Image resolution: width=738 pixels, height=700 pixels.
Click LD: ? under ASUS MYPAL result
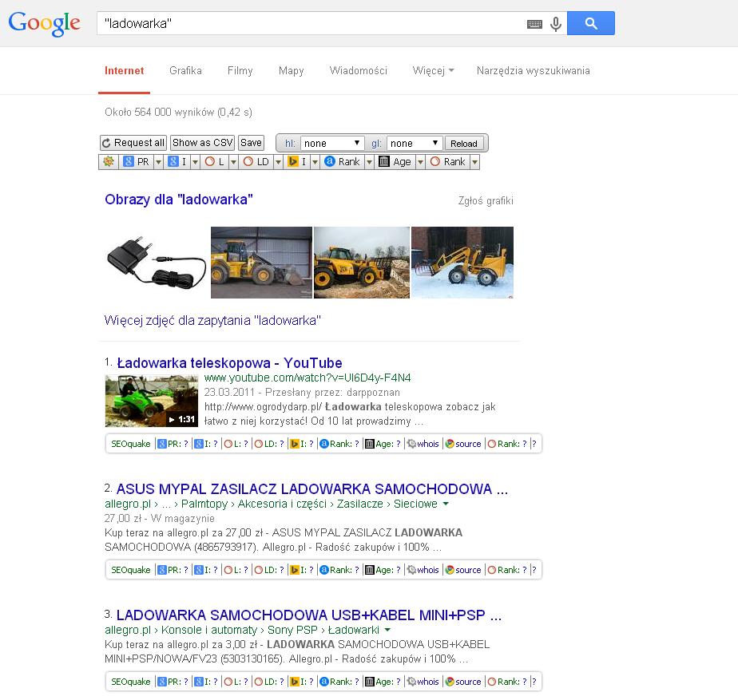pos(269,570)
